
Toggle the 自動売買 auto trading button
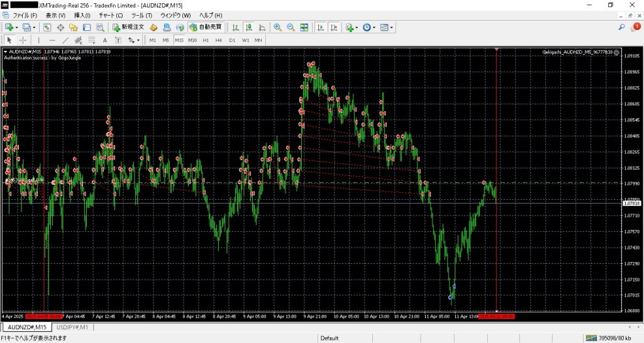tap(205, 28)
